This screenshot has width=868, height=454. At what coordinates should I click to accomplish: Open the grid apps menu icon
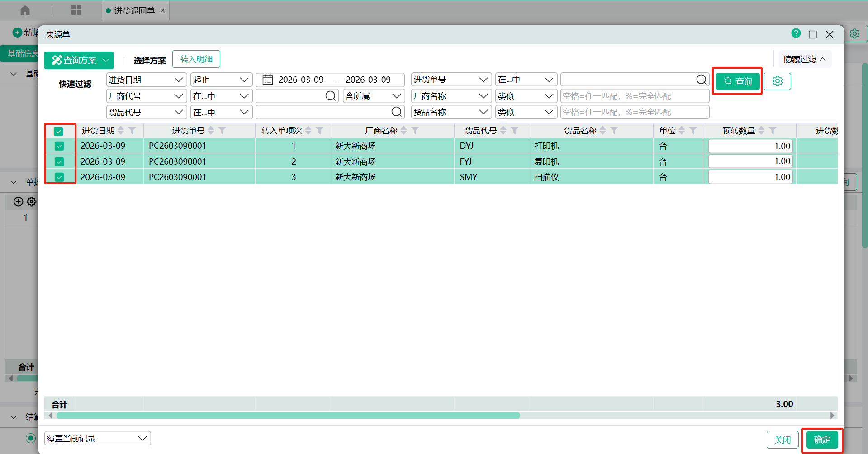(x=76, y=10)
